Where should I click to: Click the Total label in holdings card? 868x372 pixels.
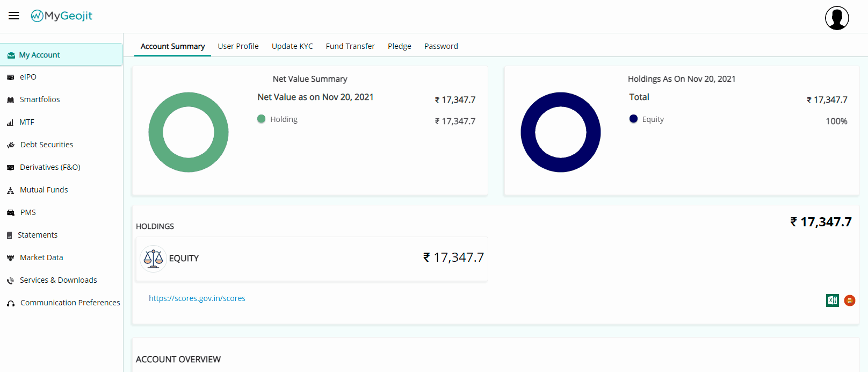[x=639, y=97]
